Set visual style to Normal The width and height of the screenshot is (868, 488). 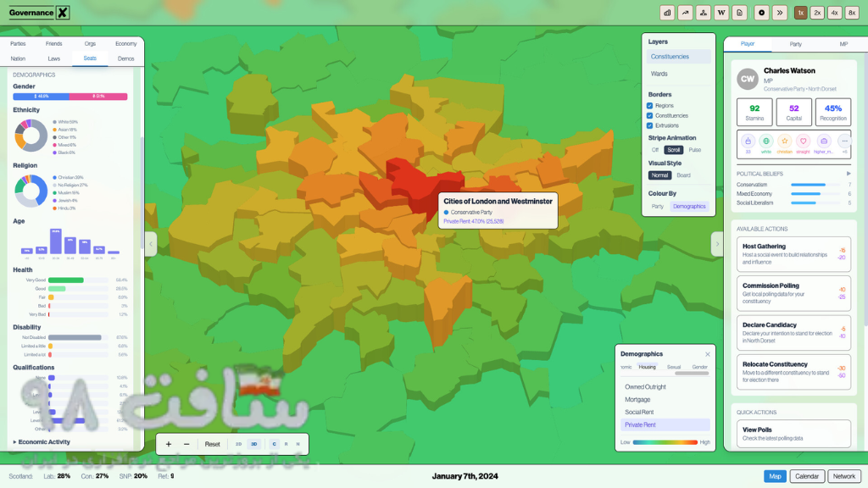659,175
